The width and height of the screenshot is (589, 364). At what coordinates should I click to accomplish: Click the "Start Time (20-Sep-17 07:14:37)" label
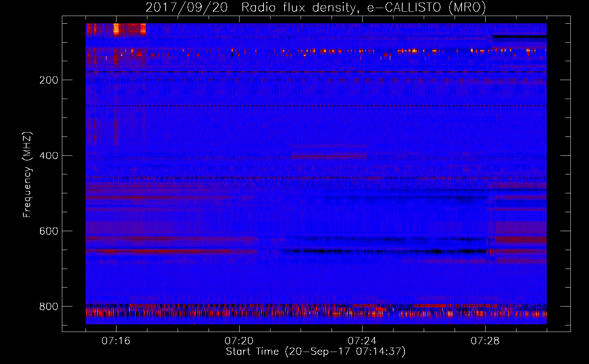point(316,352)
